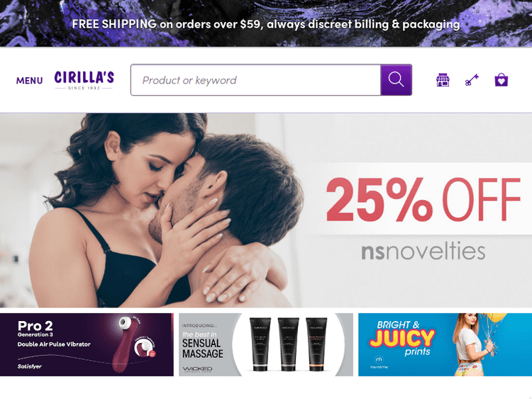Click the Satisfyer brand name in banner
Image resolution: width=532 pixels, height=399 pixels.
click(x=30, y=366)
